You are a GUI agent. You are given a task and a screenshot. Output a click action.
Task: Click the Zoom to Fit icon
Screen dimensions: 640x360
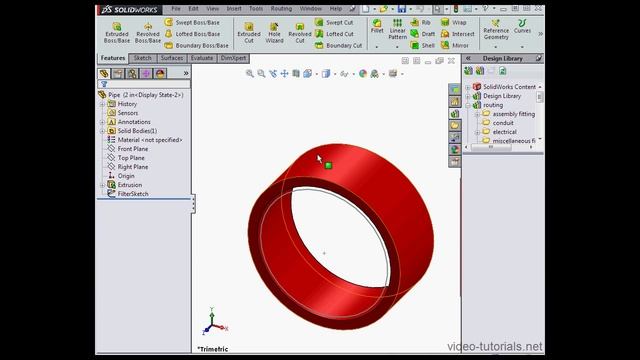tap(250, 73)
